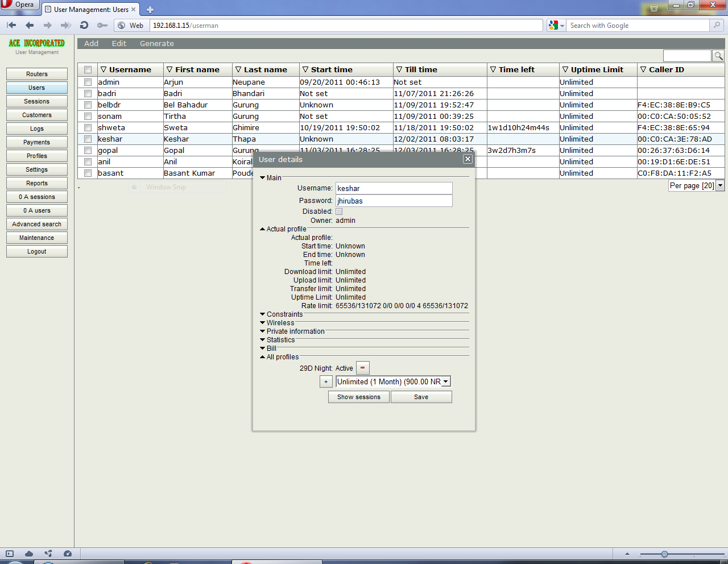This screenshot has width=728, height=564.
Task: Click the Fast Forward navigation button
Action: (66, 25)
